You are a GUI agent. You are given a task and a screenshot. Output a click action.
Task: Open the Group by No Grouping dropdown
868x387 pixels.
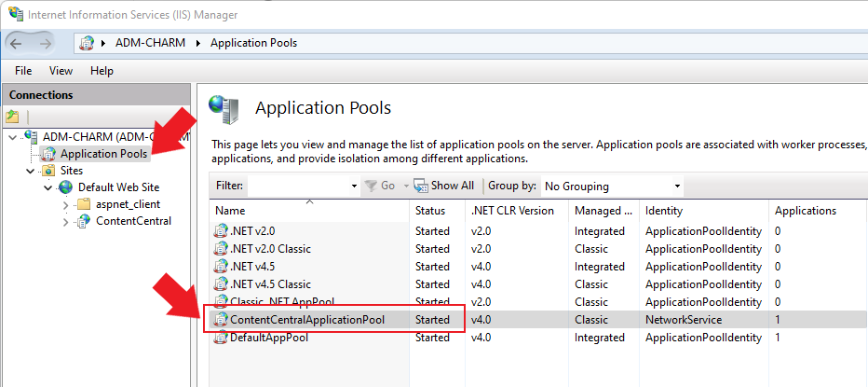click(611, 187)
